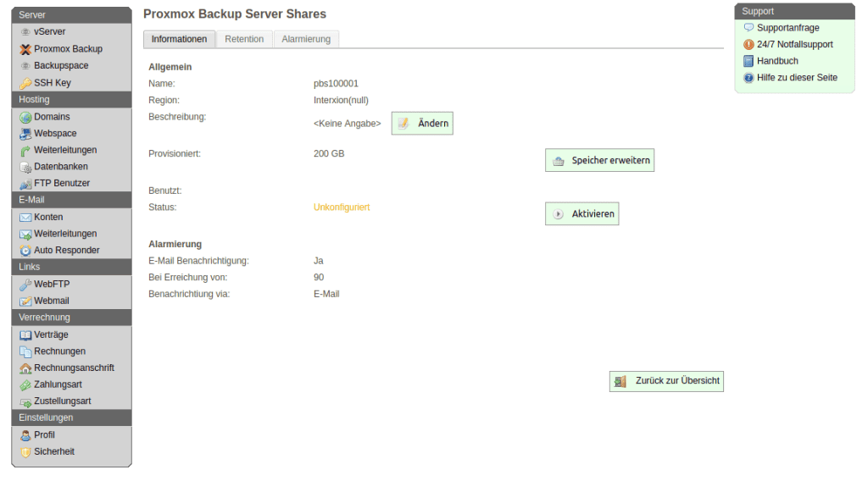Open Zahlungsart page
The image size is (868, 481).
click(58, 384)
